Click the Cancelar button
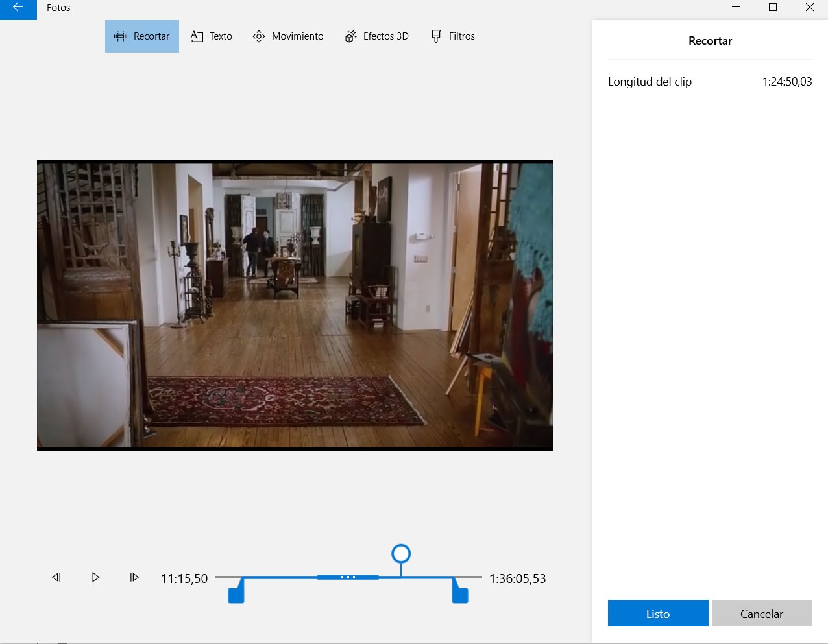The height and width of the screenshot is (644, 828). tap(762, 614)
